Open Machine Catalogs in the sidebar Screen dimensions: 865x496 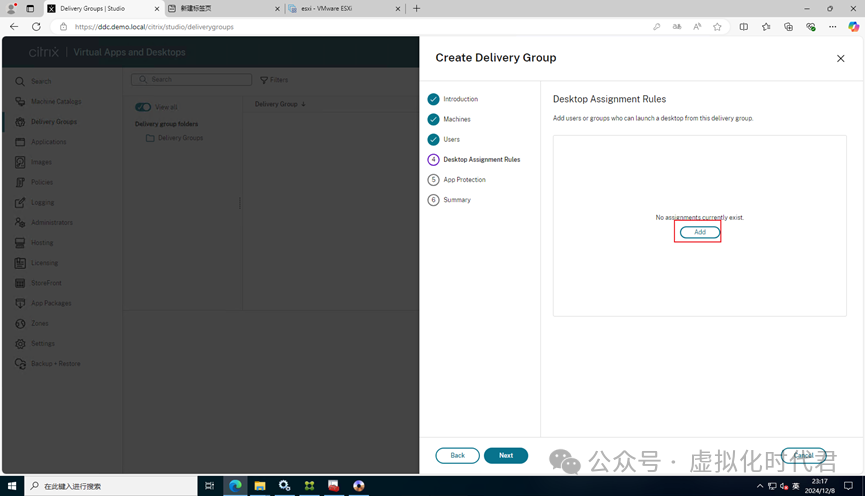point(48,102)
